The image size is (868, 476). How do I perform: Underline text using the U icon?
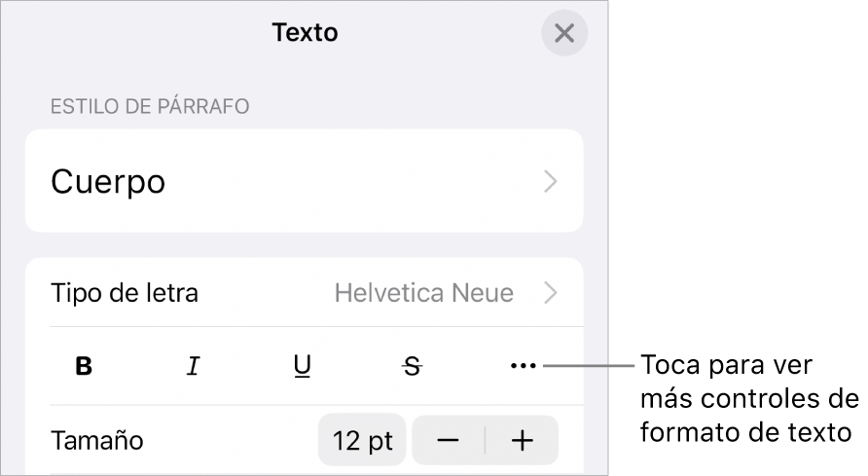click(x=303, y=367)
